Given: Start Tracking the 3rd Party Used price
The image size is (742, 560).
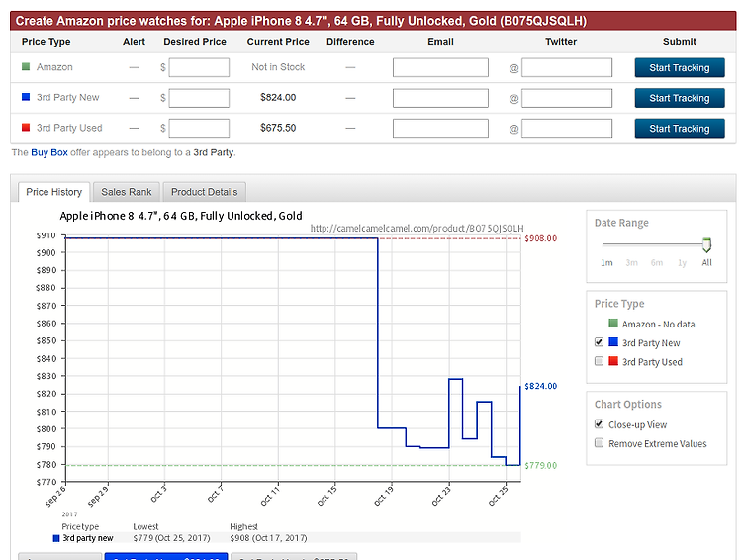Looking at the screenshot, I should coord(680,129).
